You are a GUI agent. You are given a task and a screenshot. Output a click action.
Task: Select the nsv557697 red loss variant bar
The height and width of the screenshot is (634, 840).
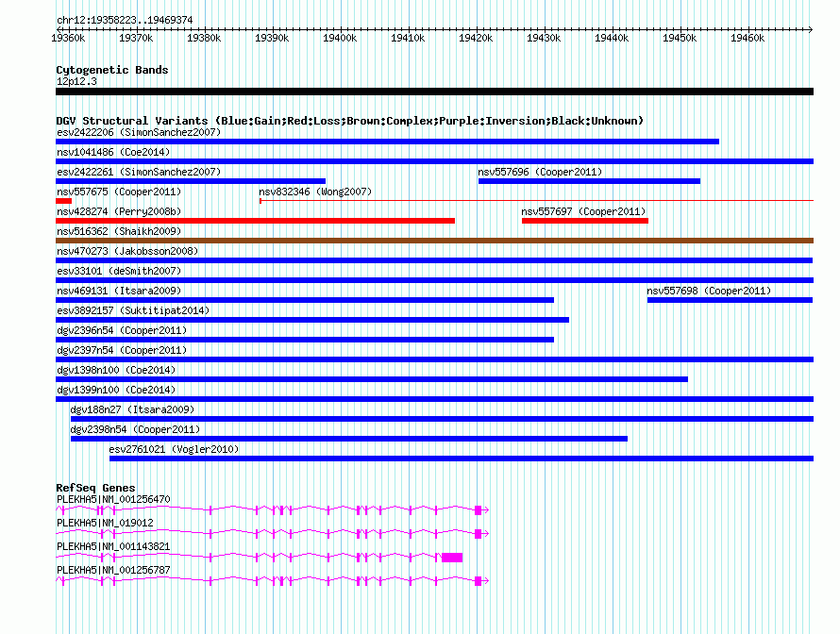[585, 221]
